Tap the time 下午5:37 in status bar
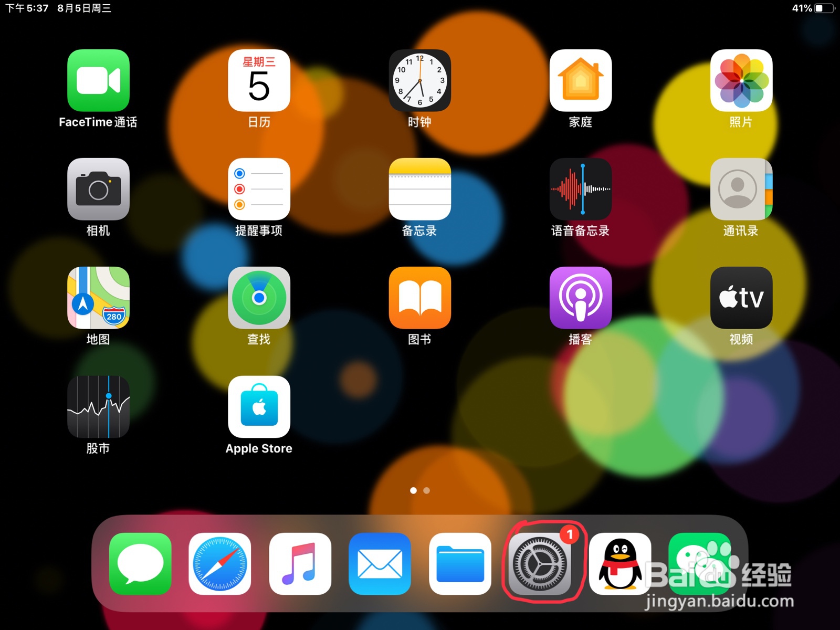The image size is (840, 630). pos(27,8)
